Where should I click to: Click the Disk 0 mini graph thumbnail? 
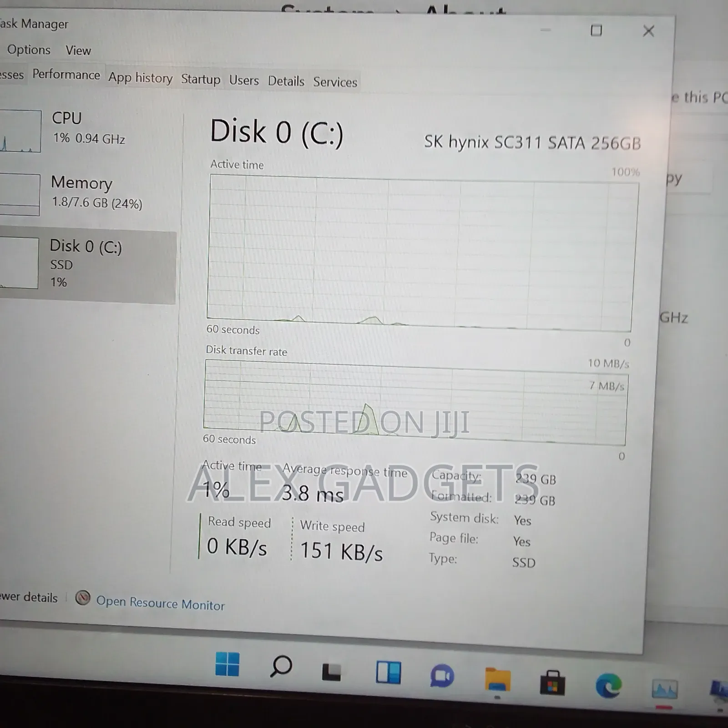pos(19,263)
